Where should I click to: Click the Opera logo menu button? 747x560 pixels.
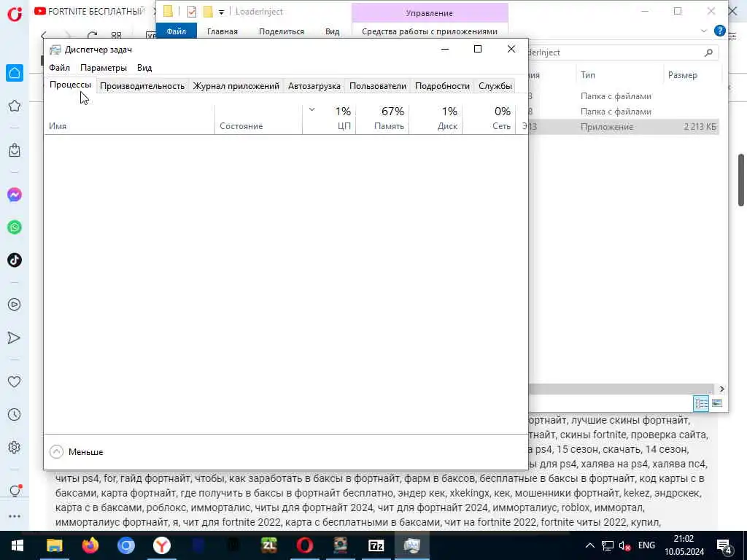click(15, 14)
